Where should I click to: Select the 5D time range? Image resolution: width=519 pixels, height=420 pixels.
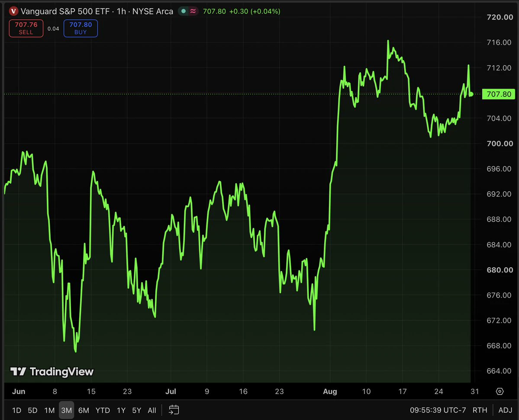click(32, 410)
